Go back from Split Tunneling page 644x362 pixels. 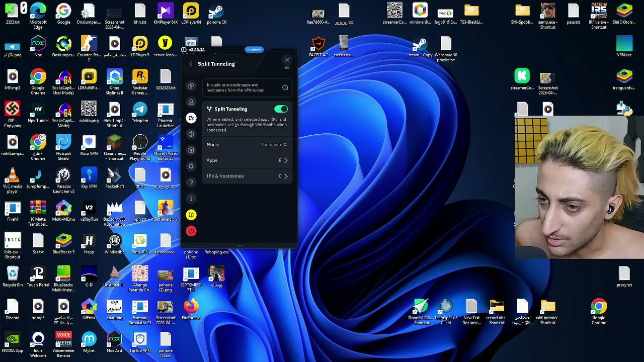191,64
